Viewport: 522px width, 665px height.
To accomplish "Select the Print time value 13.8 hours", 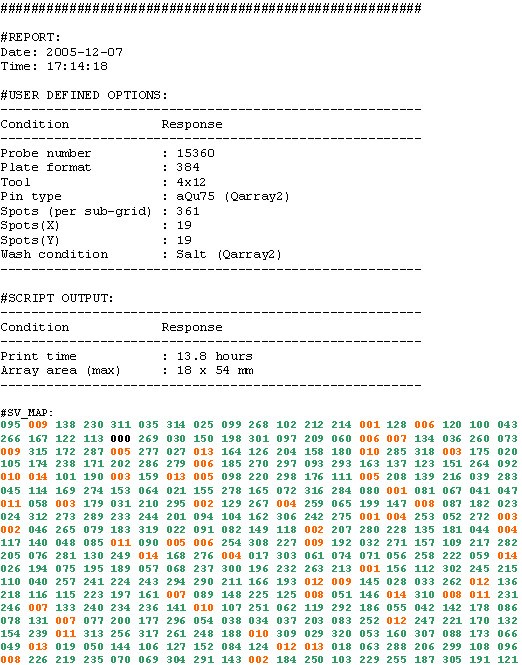I will click(215, 356).
